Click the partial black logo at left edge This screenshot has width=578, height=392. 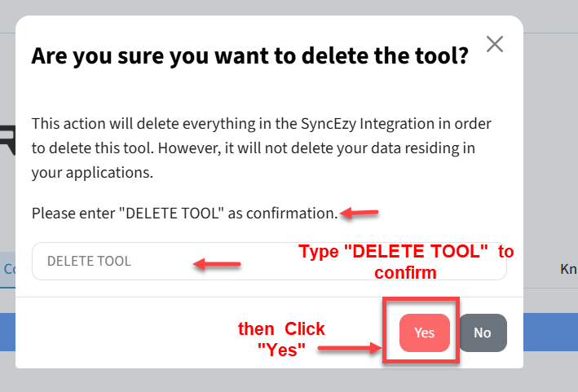(7, 139)
